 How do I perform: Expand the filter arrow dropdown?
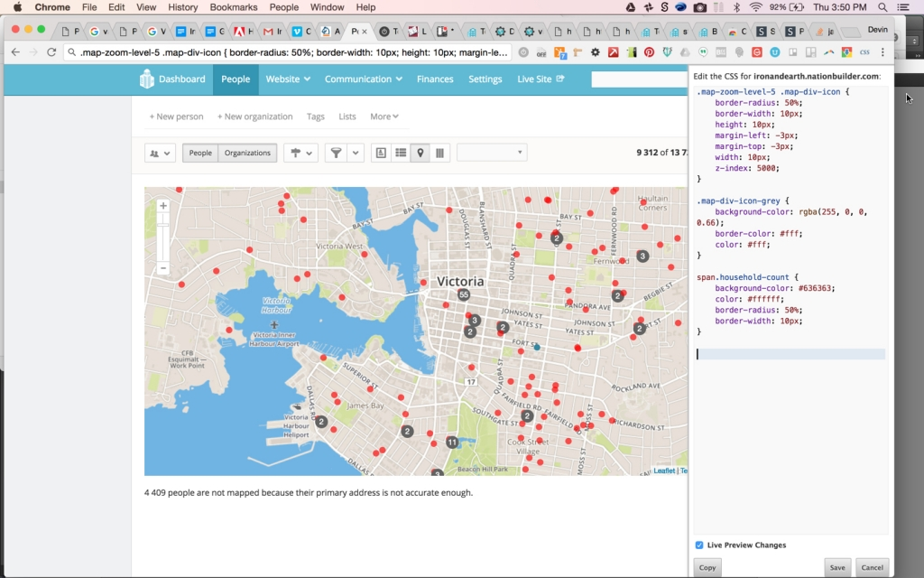click(x=356, y=153)
